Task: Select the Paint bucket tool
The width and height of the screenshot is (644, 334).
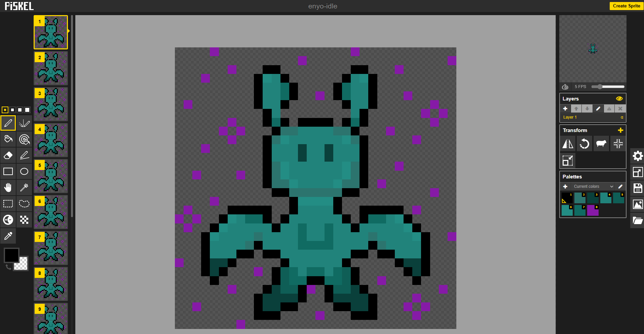Action: tap(8, 139)
